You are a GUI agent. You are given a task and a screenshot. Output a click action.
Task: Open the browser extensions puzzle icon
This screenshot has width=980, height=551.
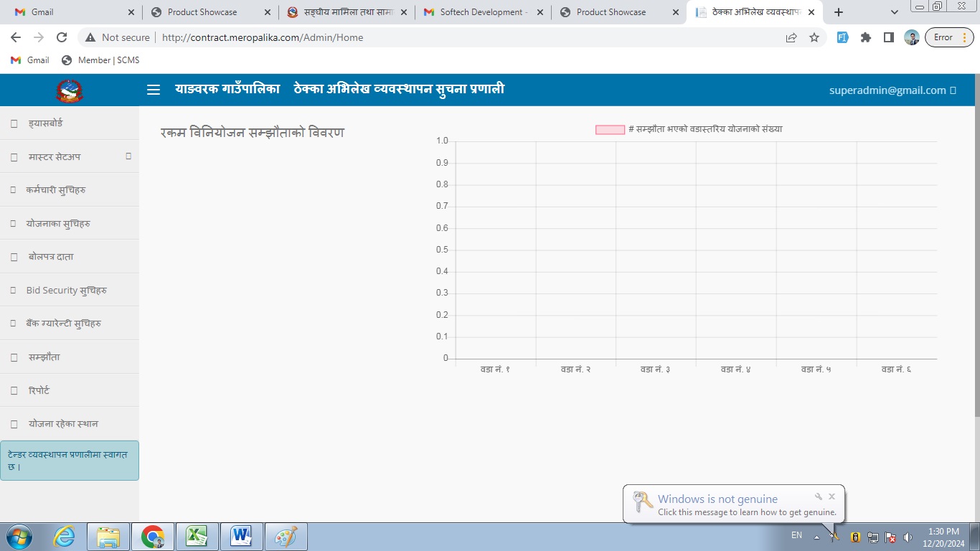click(x=866, y=37)
